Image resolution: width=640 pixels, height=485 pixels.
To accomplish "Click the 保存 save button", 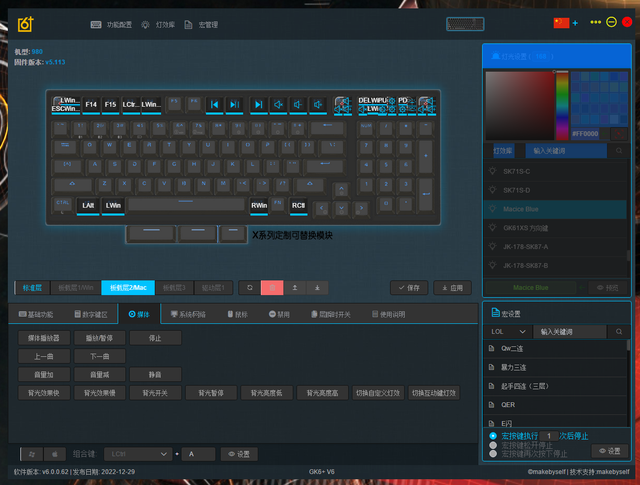I will [409, 288].
